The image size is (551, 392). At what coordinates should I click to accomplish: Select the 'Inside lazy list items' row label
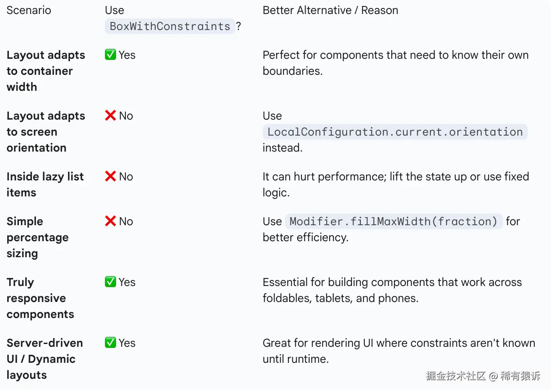45,184
